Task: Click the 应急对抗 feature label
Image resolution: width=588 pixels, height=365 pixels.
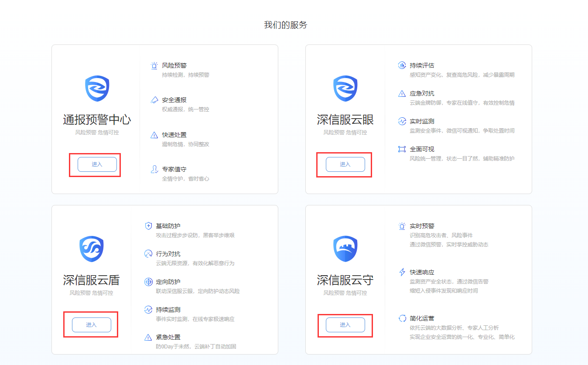Action: 422,93
